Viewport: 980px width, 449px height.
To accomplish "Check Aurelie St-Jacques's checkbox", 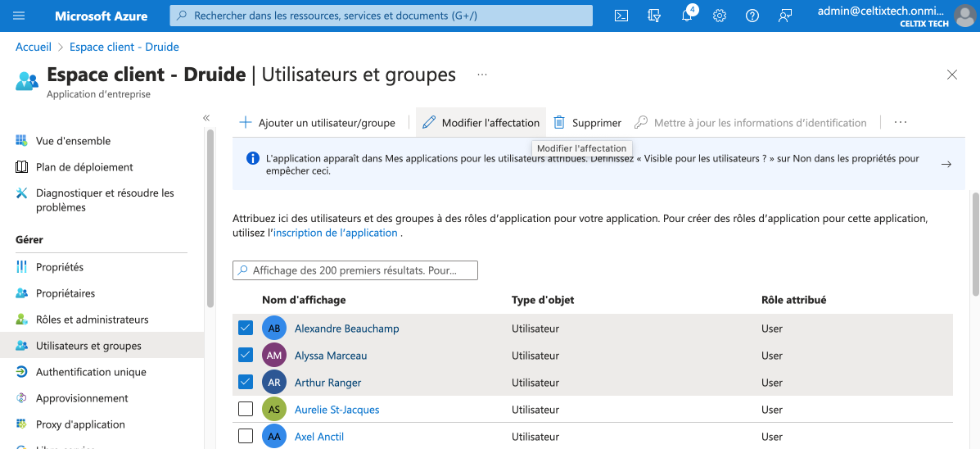I will point(246,410).
